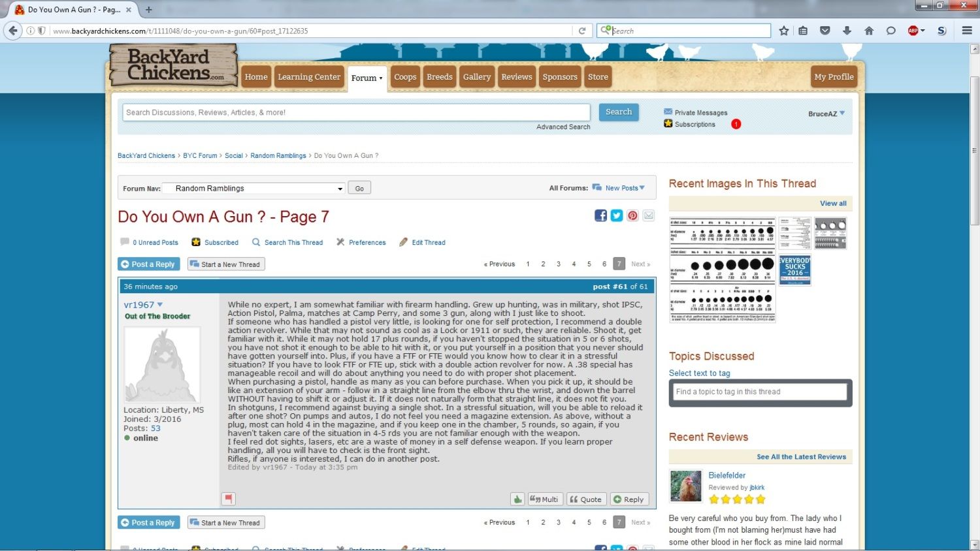Click the Adblock Plus toolbar icon
The image size is (980, 551).
[x=913, y=31]
